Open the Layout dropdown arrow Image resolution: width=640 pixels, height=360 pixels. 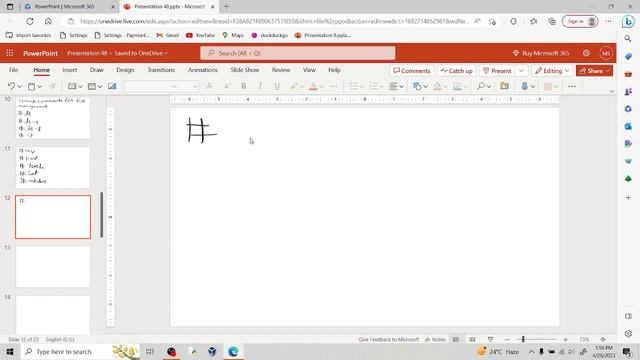[x=100, y=87]
